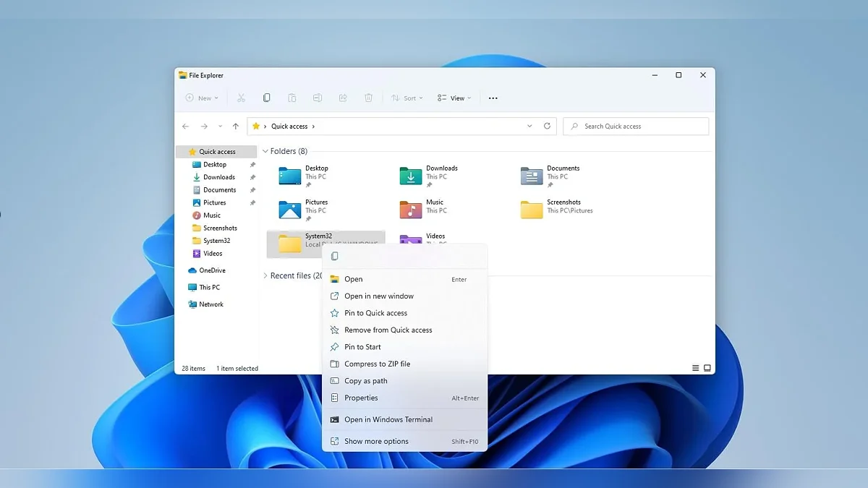The image size is (868, 488).
Task: Choose Compress to ZIP file
Action: [x=405, y=364]
